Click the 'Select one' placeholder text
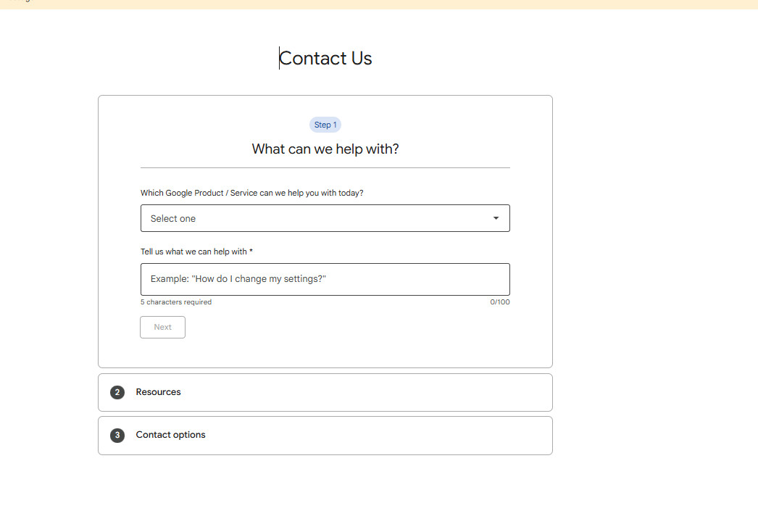The image size is (758, 532). 173,218
